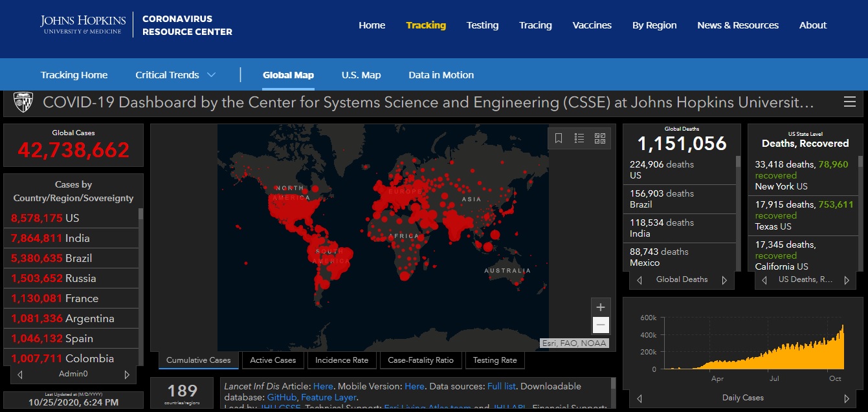Click the Esri, FAO, NOAA map attribution
868x412 pixels.
(575, 343)
